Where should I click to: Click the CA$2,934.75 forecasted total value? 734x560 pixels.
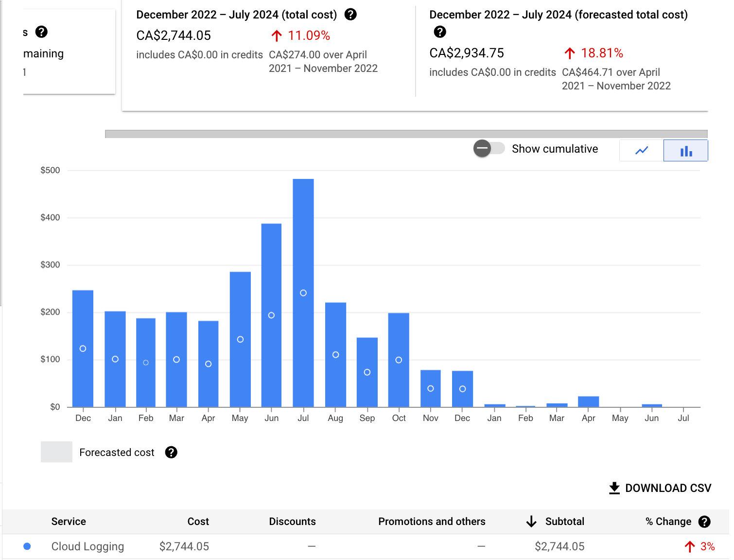coord(467,53)
